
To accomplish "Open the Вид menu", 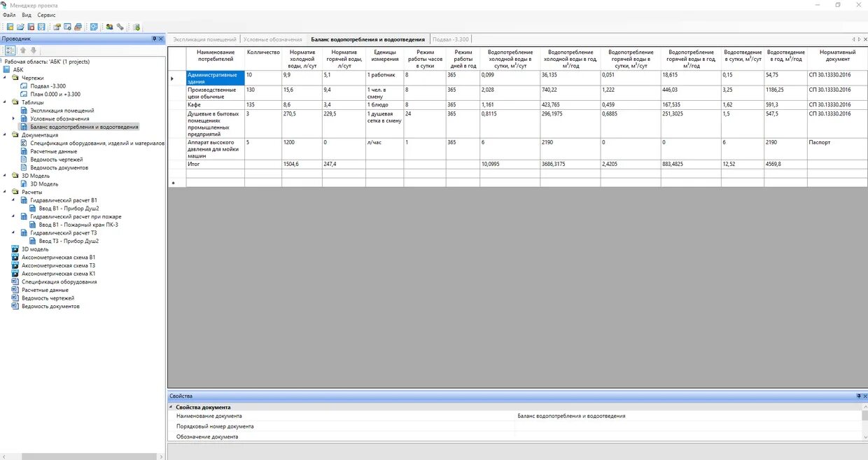I will pos(27,15).
